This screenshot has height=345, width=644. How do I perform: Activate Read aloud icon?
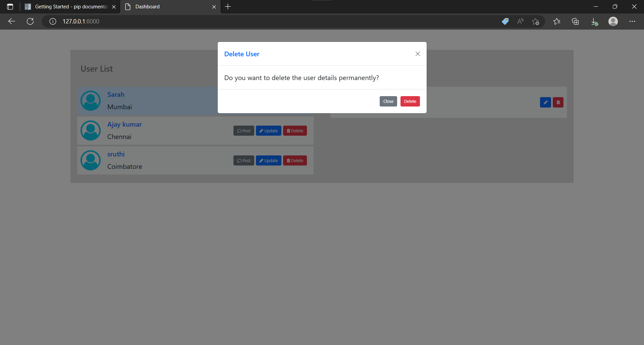pos(520,21)
